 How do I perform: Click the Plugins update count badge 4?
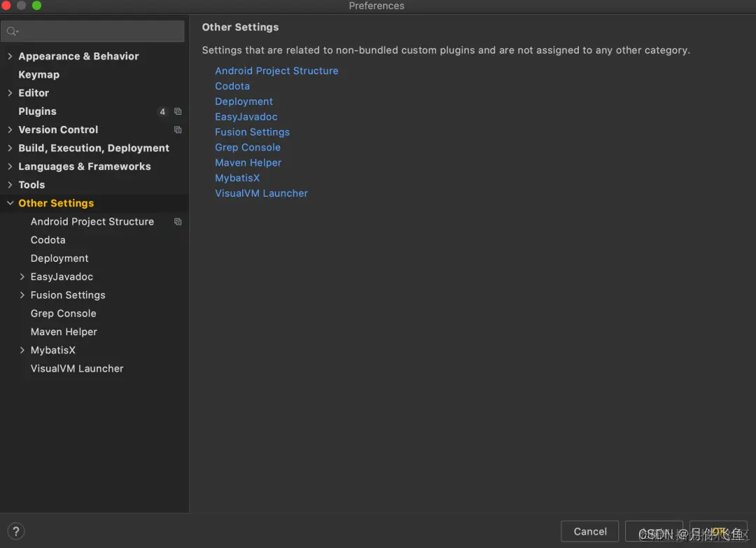click(x=162, y=112)
